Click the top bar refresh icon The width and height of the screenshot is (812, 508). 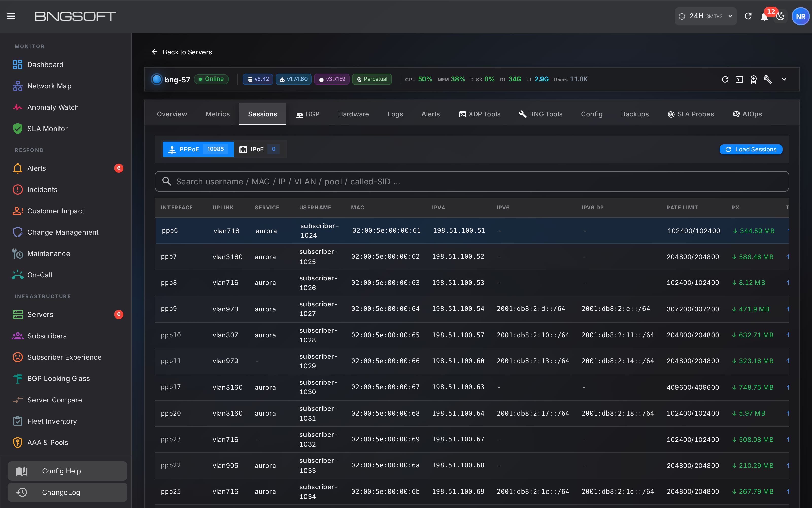(748, 16)
